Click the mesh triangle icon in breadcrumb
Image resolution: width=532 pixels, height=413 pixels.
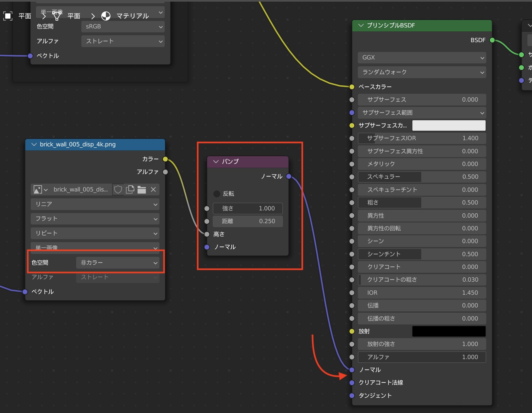(57, 16)
